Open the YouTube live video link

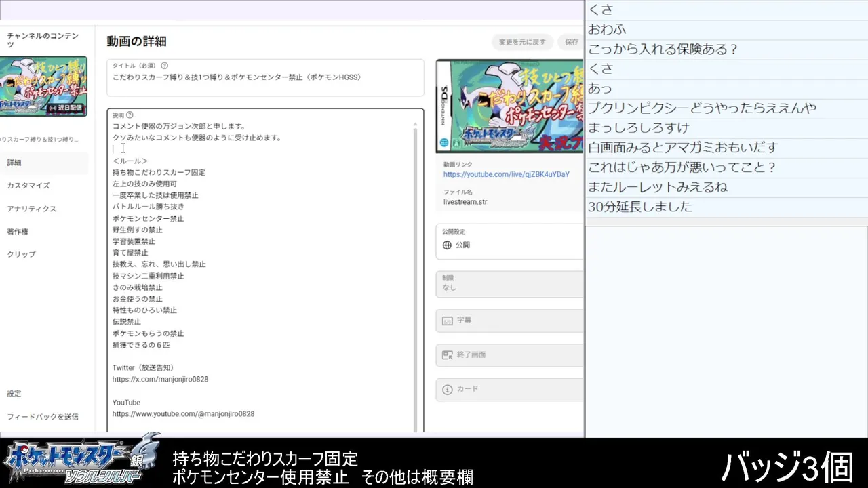pyautogui.click(x=506, y=174)
